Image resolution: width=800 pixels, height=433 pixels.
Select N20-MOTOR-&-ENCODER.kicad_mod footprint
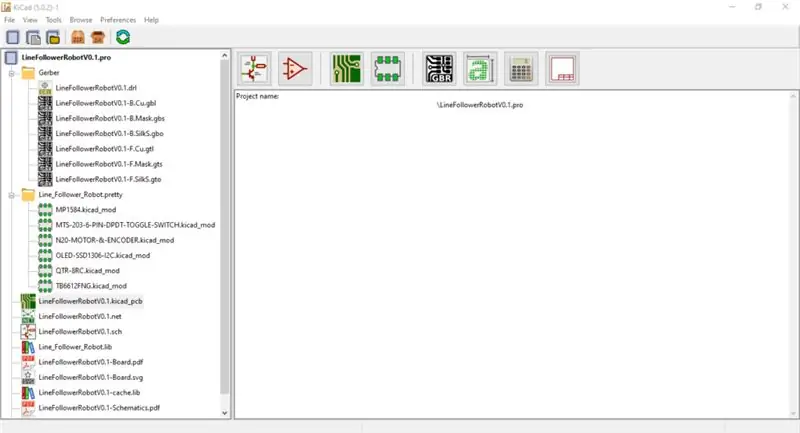click(x=115, y=240)
